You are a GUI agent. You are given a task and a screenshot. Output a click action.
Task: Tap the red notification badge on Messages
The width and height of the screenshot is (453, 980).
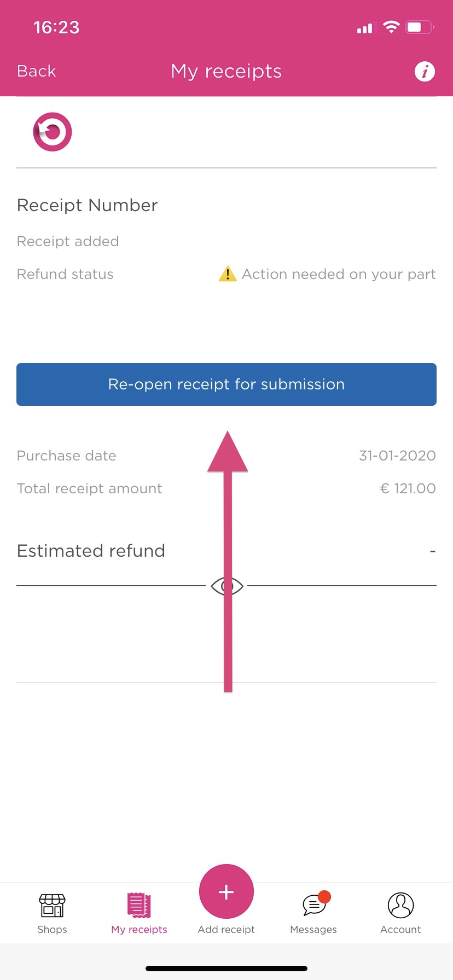tap(324, 896)
